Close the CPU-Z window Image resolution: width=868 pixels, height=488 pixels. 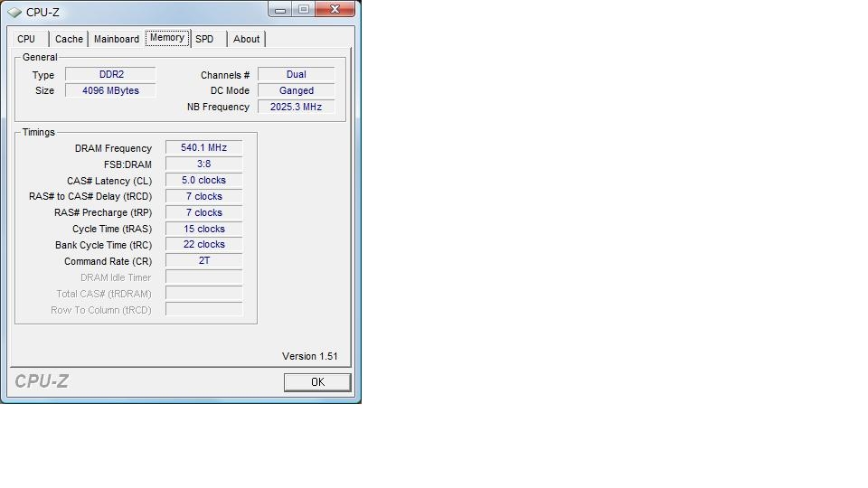[335, 9]
